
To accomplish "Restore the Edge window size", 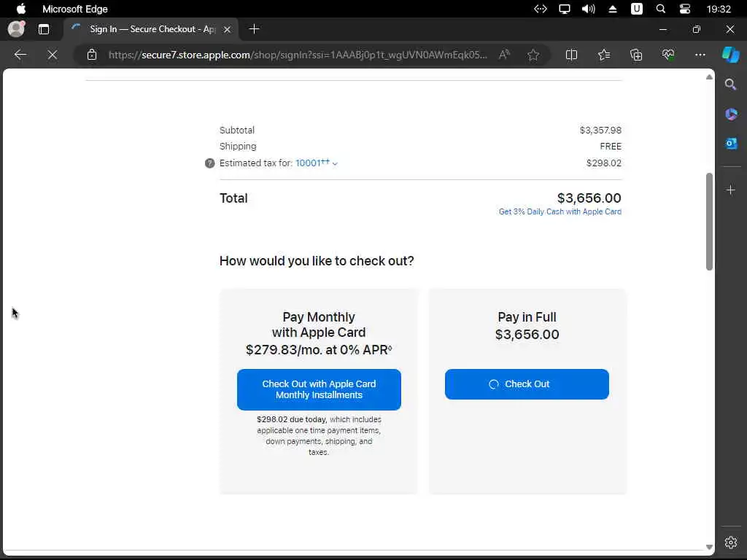I will [x=697, y=29].
